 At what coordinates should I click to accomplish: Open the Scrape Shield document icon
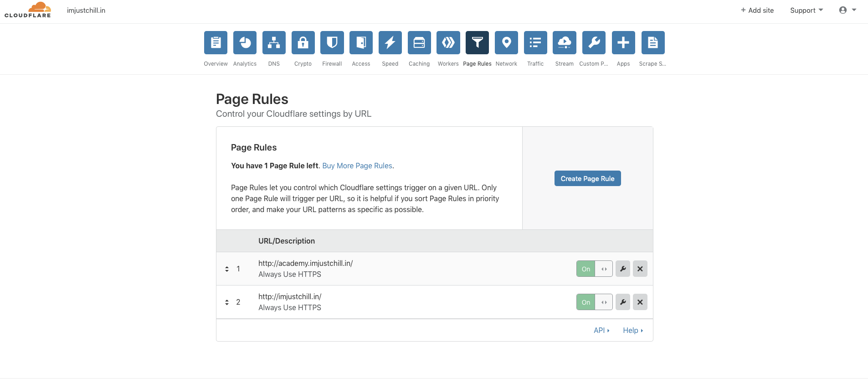(x=653, y=42)
